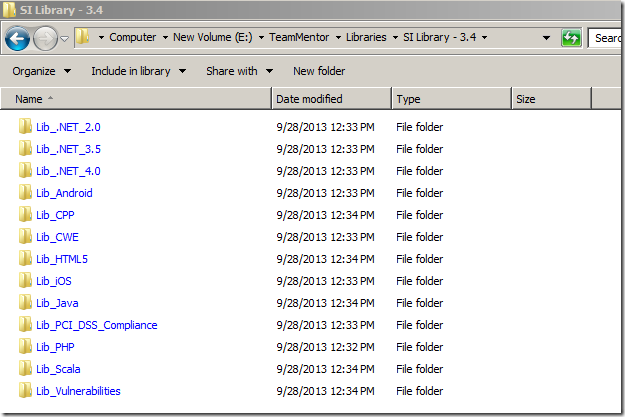Viewport: 625px width, 417px height.
Task: Open the Include in library menu
Action: tap(137, 71)
